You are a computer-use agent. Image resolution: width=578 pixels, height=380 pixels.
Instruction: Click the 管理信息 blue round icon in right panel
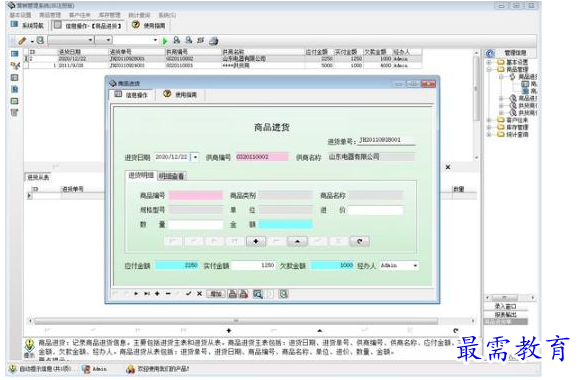point(490,53)
